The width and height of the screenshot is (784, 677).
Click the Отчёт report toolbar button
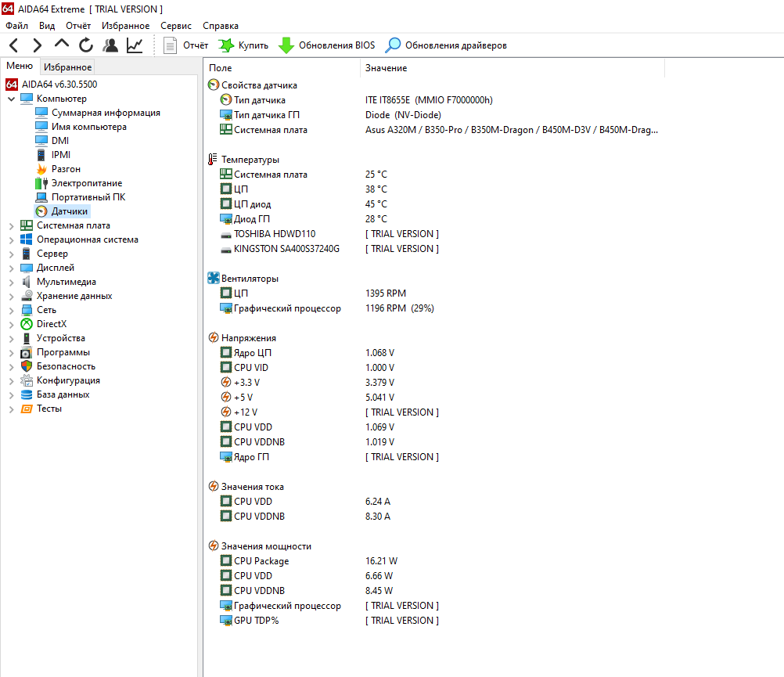[x=186, y=45]
